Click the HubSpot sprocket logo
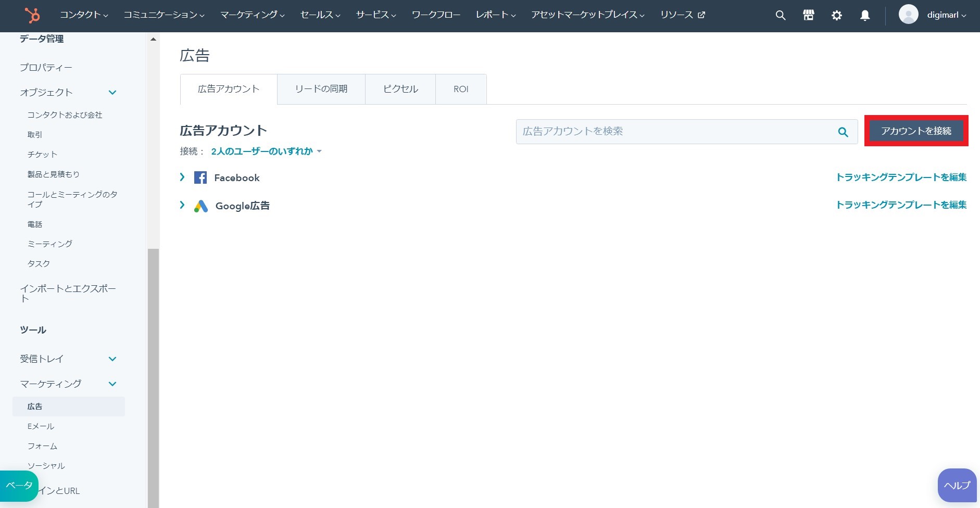Viewport: 980px width, 508px height. pos(32,15)
